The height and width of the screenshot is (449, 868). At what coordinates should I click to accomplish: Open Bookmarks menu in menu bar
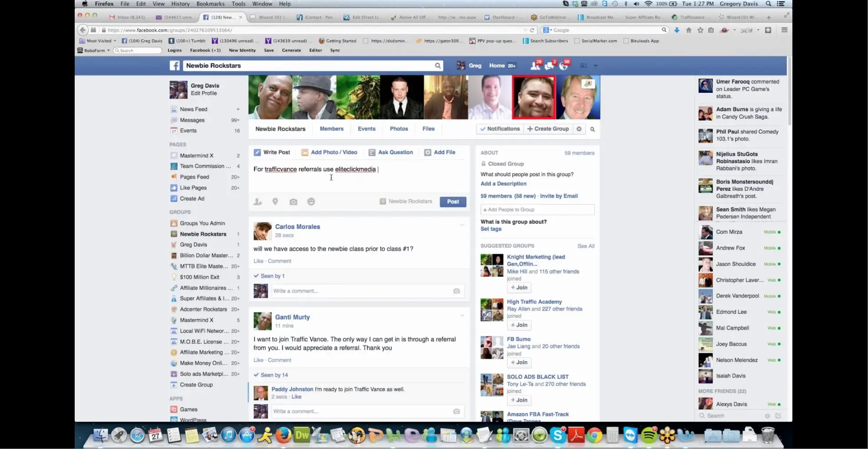(210, 4)
